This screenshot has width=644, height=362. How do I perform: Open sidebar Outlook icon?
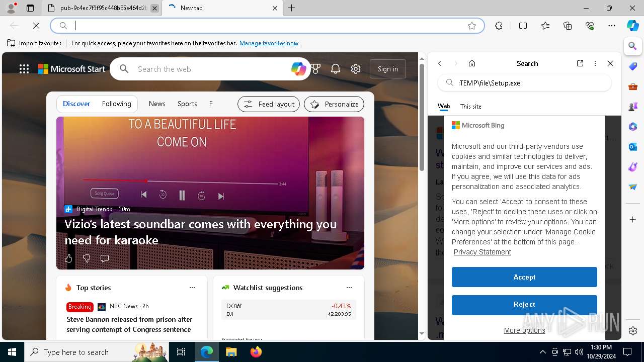point(633,147)
